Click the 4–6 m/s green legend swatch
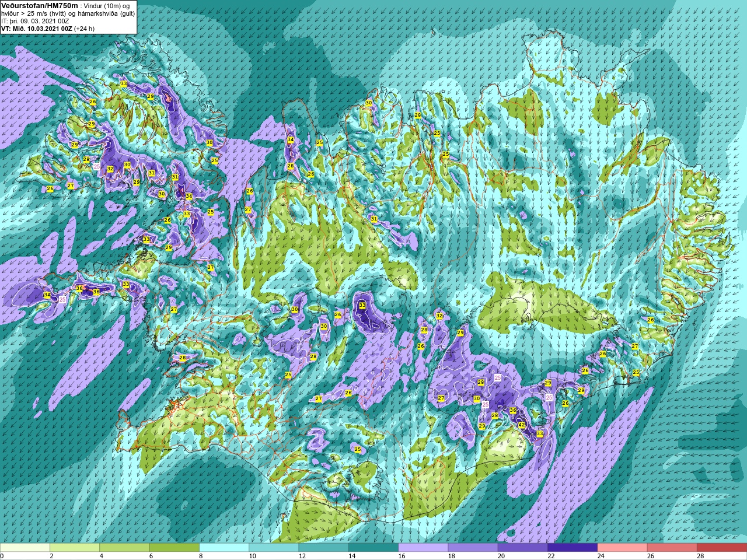This screenshot has width=747, height=560. coord(124,548)
